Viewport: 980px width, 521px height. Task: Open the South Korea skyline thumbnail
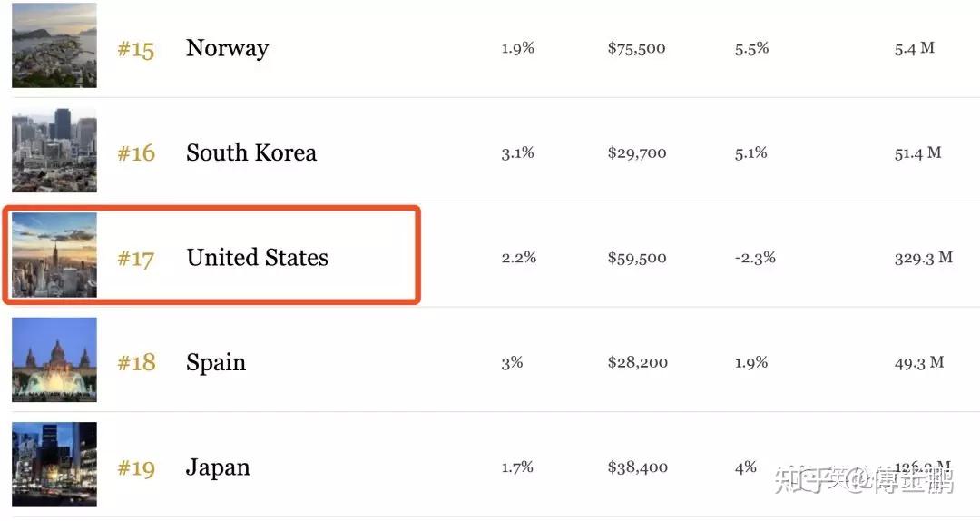[x=54, y=150]
